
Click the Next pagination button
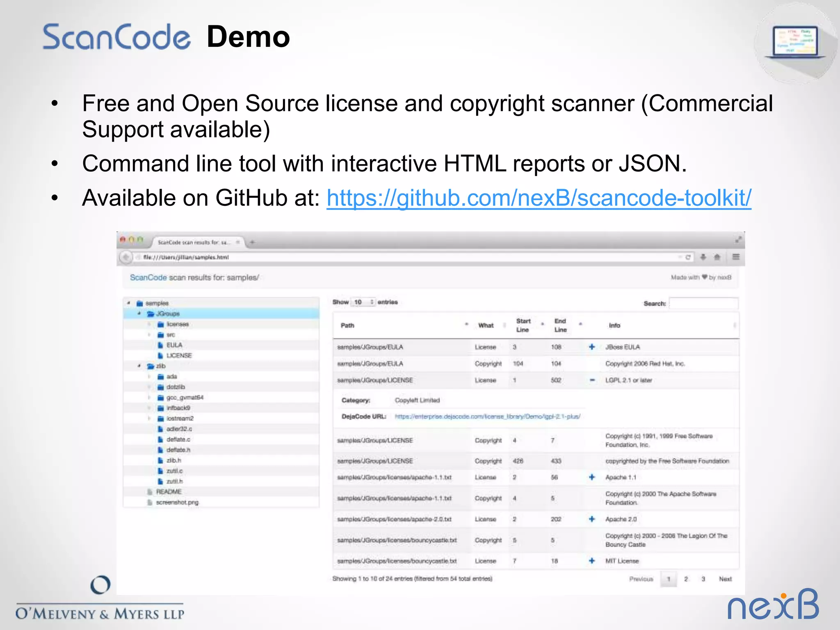[725, 579]
